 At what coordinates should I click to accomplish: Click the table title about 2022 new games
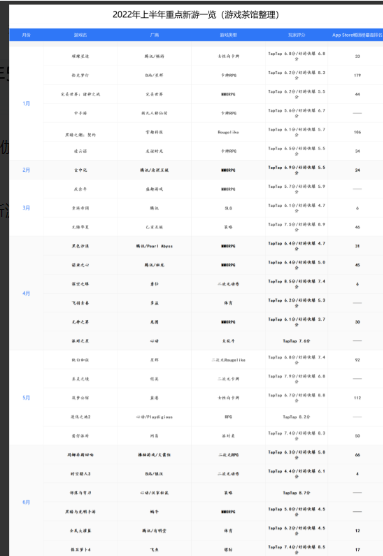(x=196, y=15)
